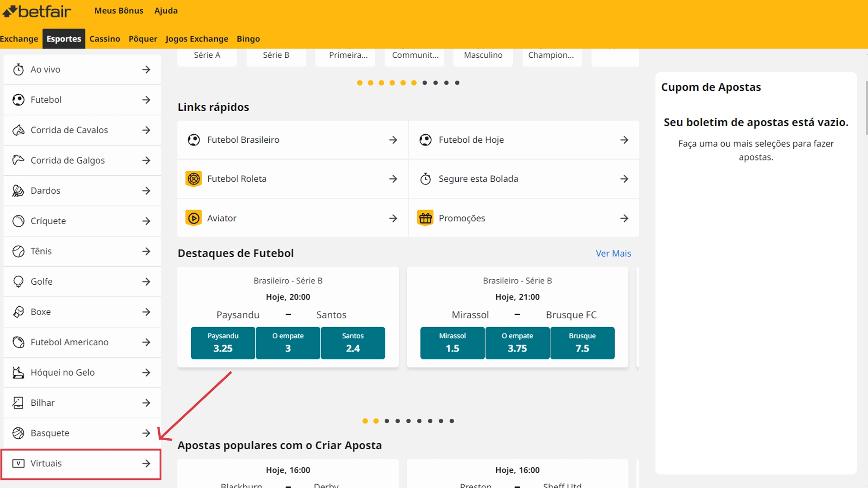The width and height of the screenshot is (868, 488).
Task: Select third dot of football highlights carousel
Action: click(x=387, y=421)
